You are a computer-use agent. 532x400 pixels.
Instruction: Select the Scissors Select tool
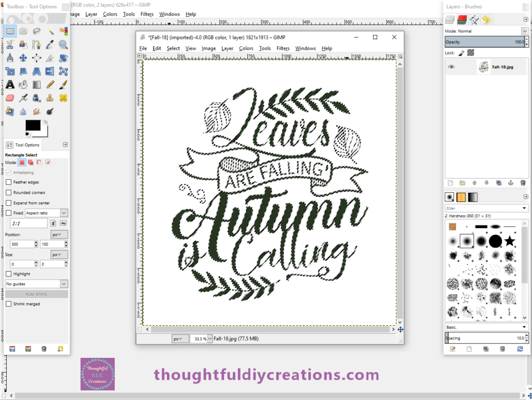(10, 45)
